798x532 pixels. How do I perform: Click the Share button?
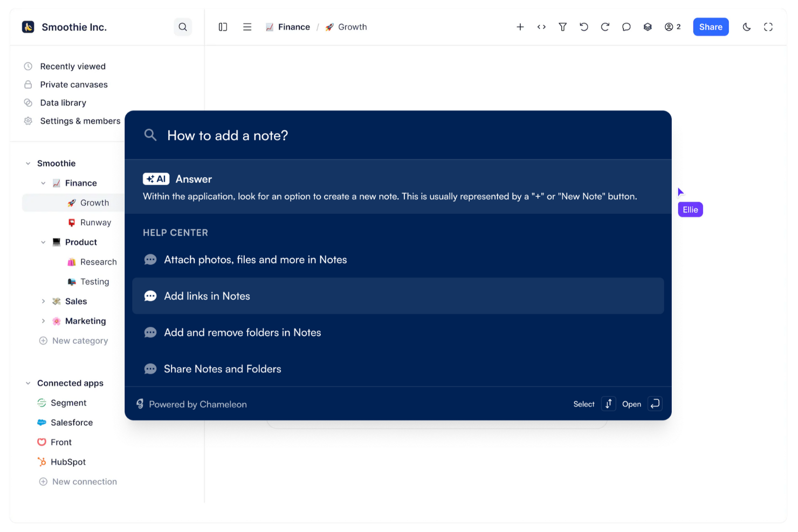(711, 26)
